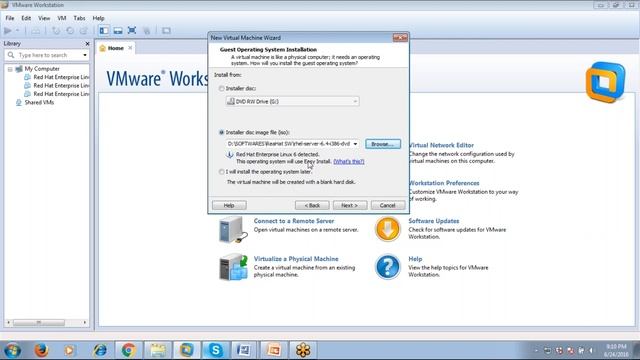Open the library search filter dropdown arrow

click(x=85, y=55)
